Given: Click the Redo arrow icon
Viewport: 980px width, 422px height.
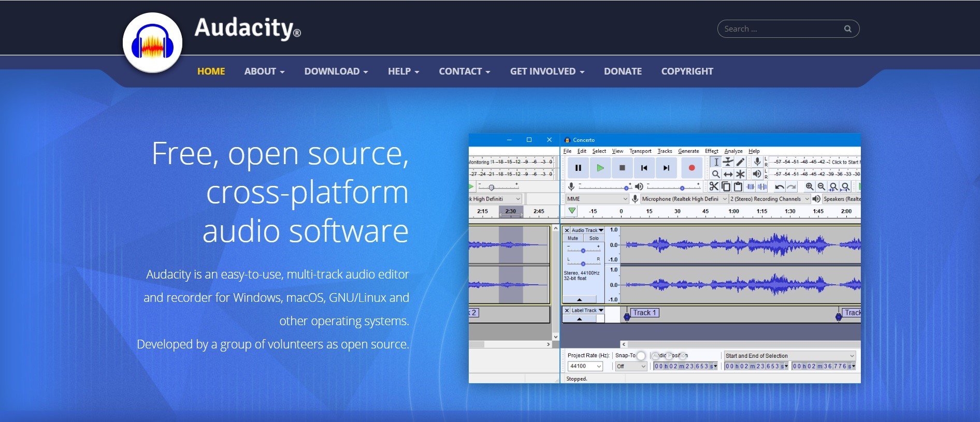Looking at the screenshot, I should pos(791,186).
